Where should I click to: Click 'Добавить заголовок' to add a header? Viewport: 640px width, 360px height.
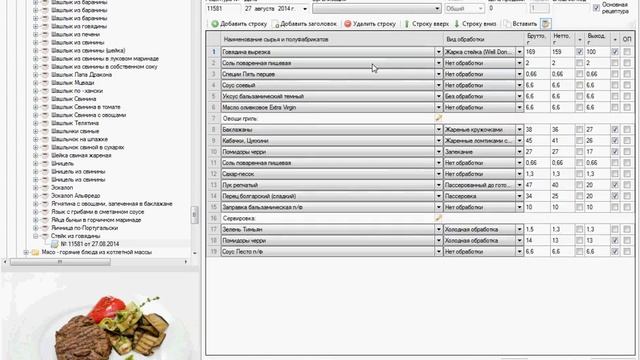point(304,24)
